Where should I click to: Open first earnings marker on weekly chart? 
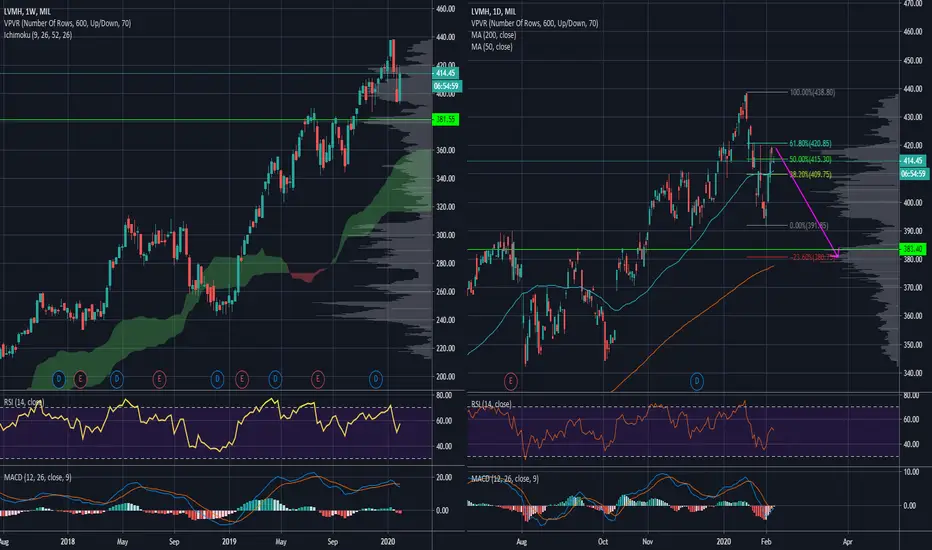(80, 379)
